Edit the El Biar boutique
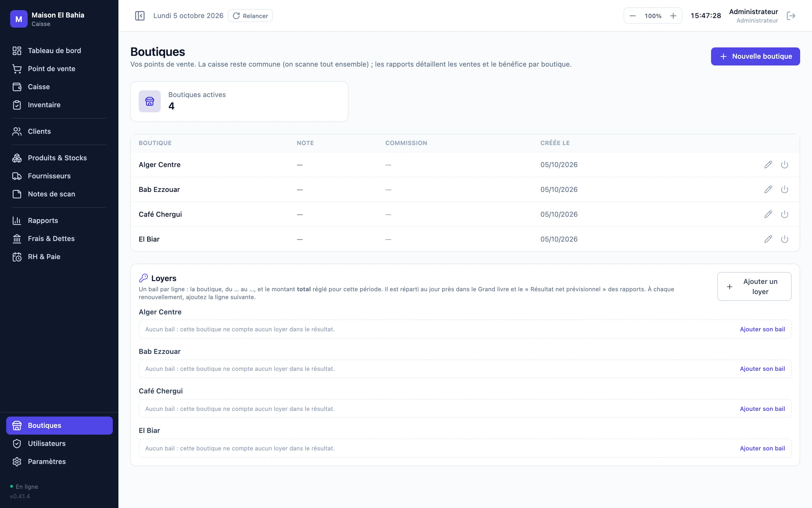This screenshot has width=812, height=508. point(768,239)
